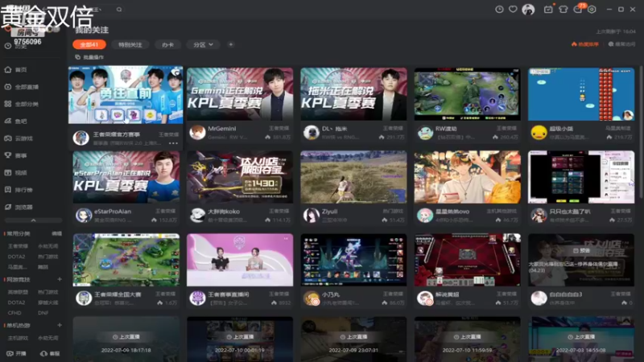Open offline card dated 2022-07-09 18:17:18
Viewport: 644px width, 362px height.
126,339
